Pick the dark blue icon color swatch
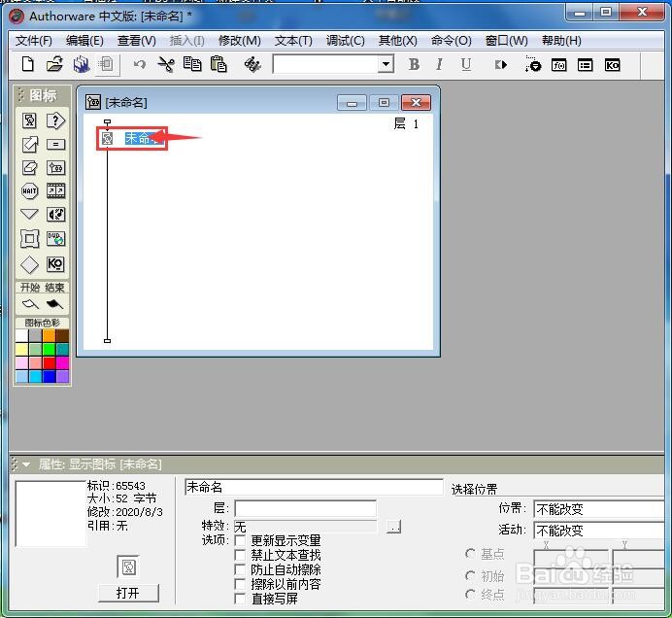Image resolution: width=672 pixels, height=618 pixels. pos(50,377)
